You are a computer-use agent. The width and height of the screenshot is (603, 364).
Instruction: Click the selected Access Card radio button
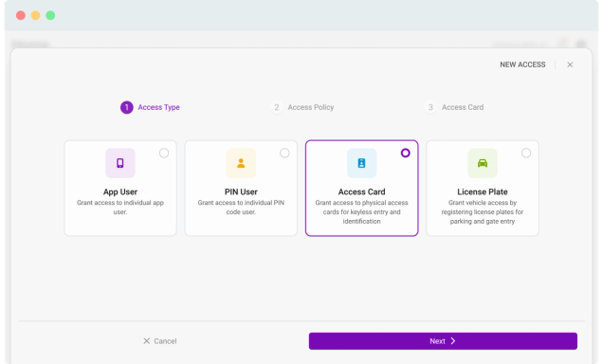click(406, 153)
